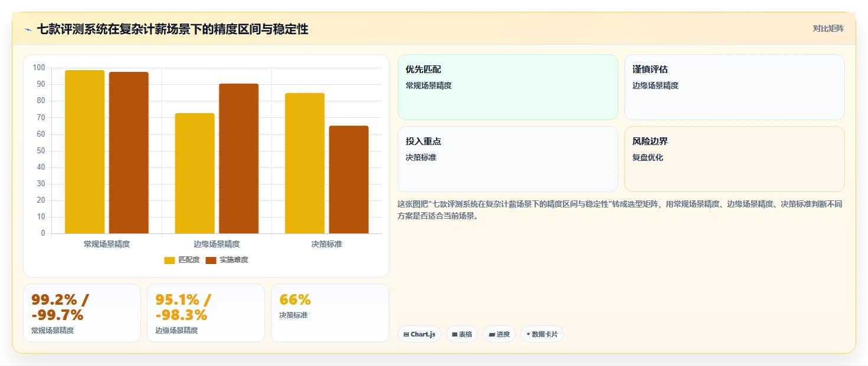Click the 66% stat card

tap(330, 313)
